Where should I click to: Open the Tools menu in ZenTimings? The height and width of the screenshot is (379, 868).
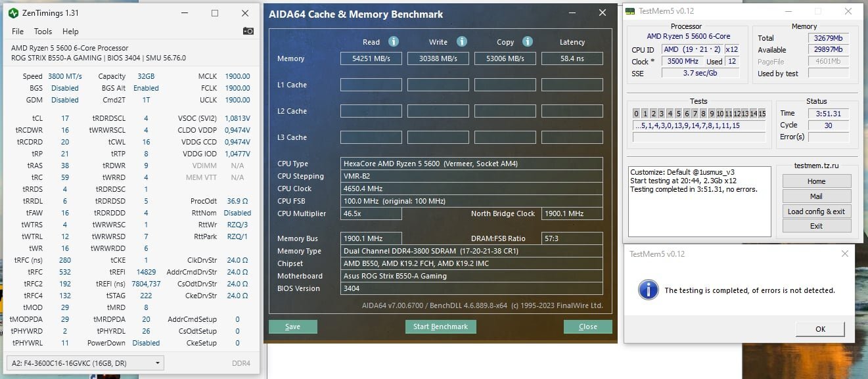pos(43,32)
